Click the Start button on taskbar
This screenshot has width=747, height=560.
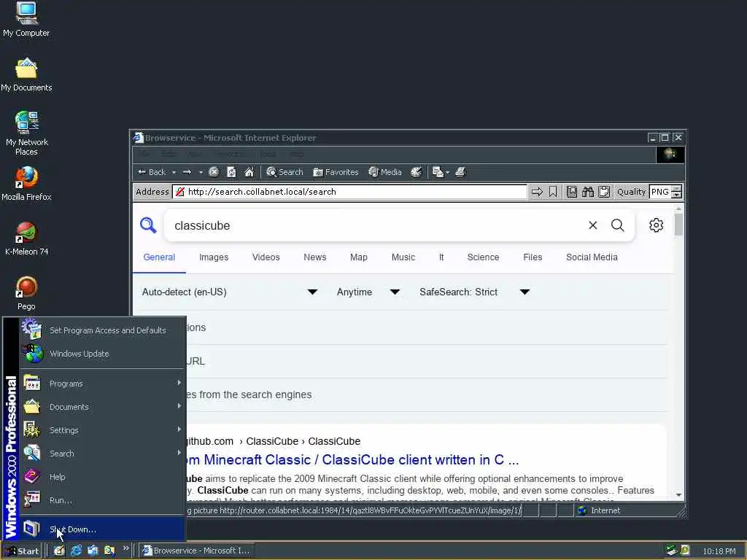(x=22, y=551)
